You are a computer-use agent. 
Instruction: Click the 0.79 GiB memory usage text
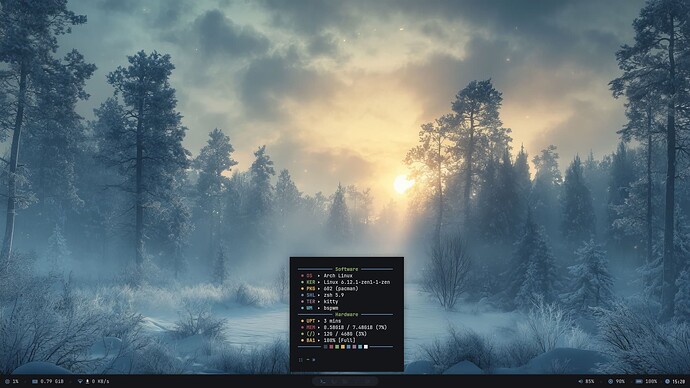[x=52, y=381]
